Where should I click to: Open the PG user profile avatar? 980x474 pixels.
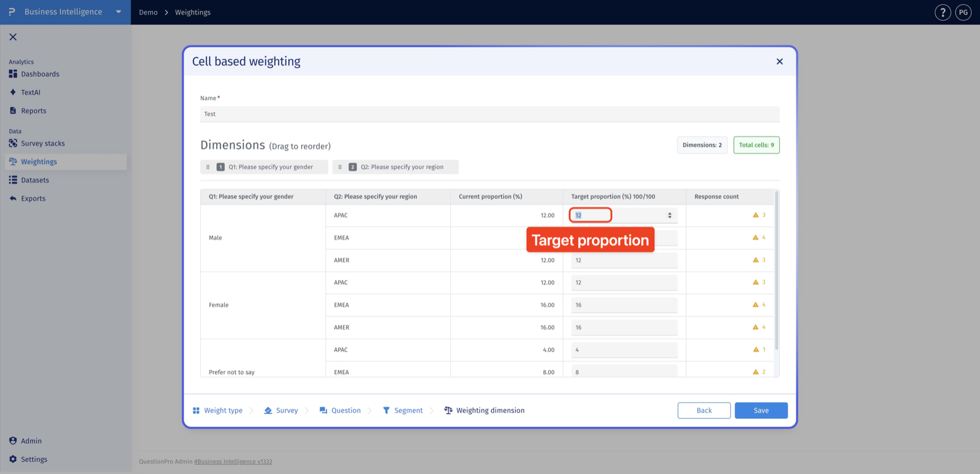pyautogui.click(x=963, y=12)
